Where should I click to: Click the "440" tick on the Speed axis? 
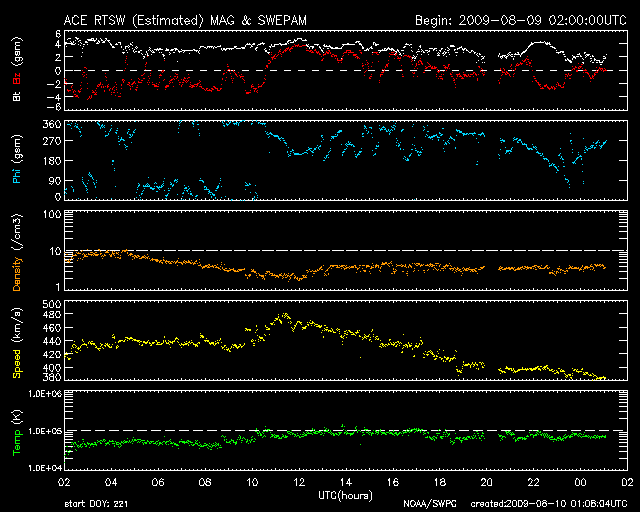(x=52, y=341)
